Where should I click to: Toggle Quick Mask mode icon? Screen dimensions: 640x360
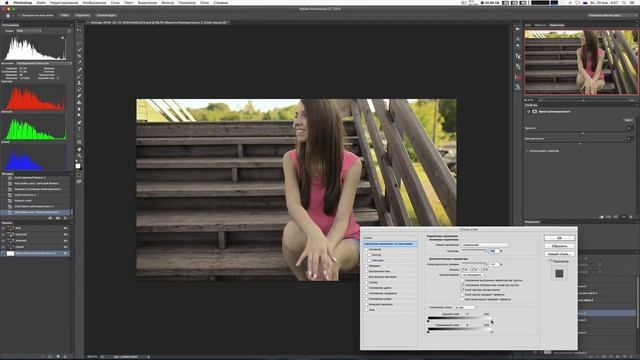click(x=79, y=175)
